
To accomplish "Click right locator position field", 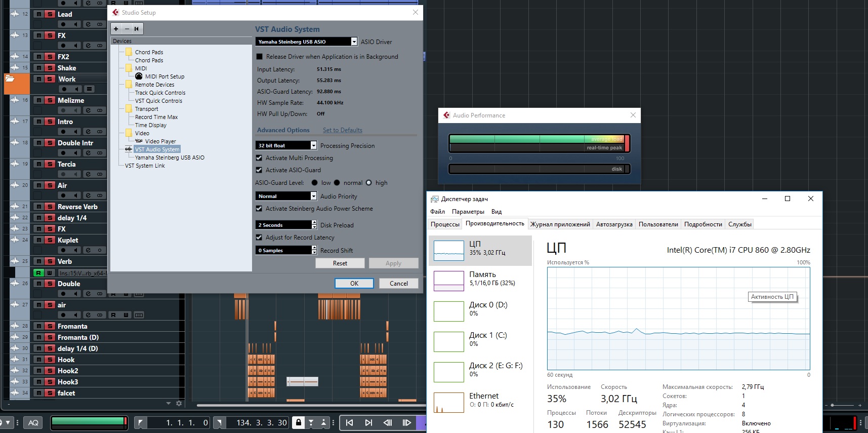I will [x=258, y=423].
